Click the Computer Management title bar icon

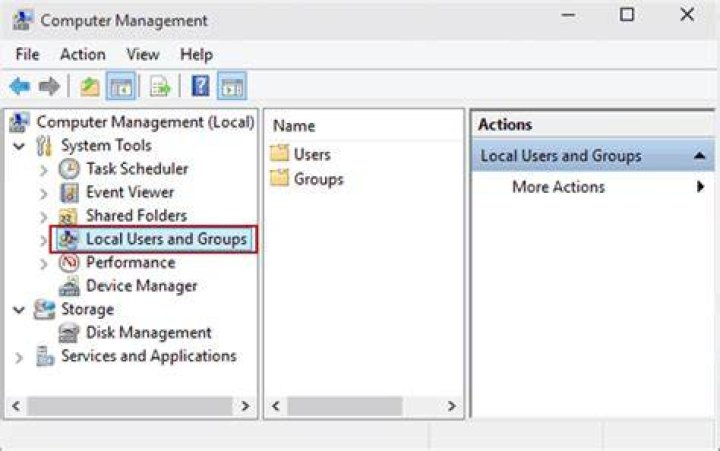(x=22, y=20)
